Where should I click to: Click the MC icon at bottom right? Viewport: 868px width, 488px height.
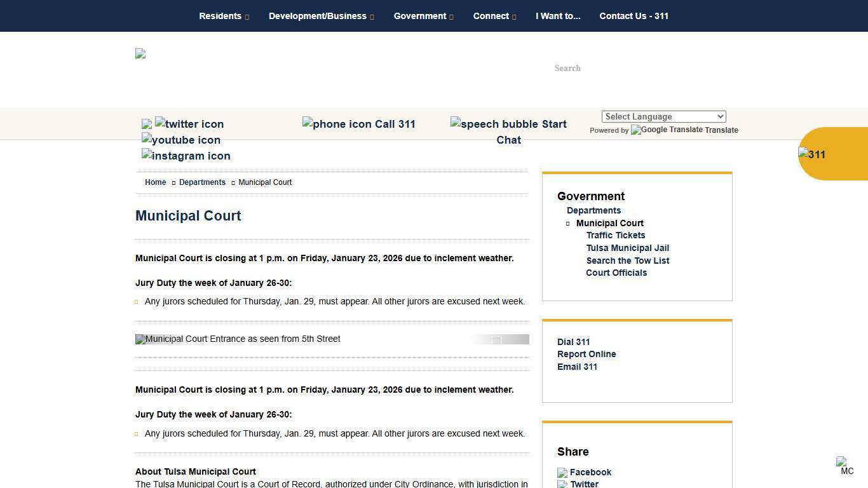pos(845,466)
